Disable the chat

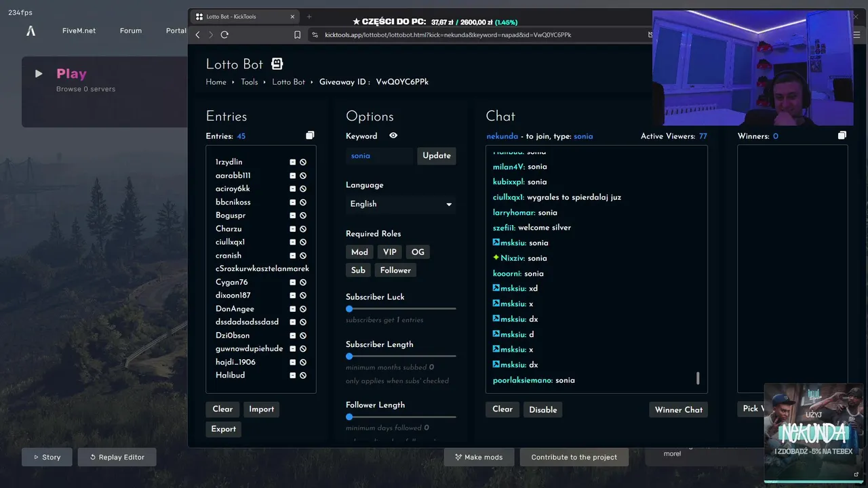pos(543,409)
